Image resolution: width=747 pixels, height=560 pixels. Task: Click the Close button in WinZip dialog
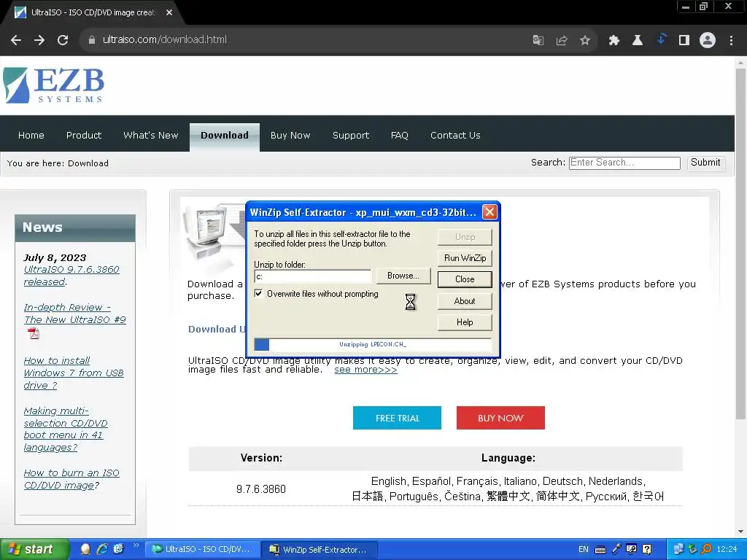point(465,279)
